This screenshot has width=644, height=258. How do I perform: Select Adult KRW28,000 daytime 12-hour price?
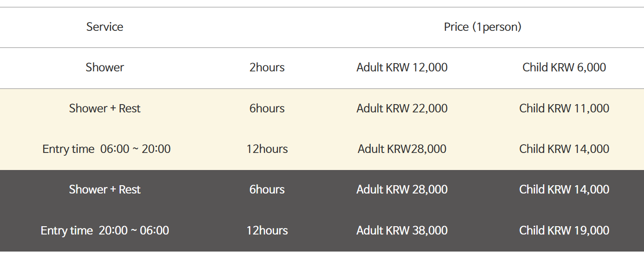click(402, 149)
